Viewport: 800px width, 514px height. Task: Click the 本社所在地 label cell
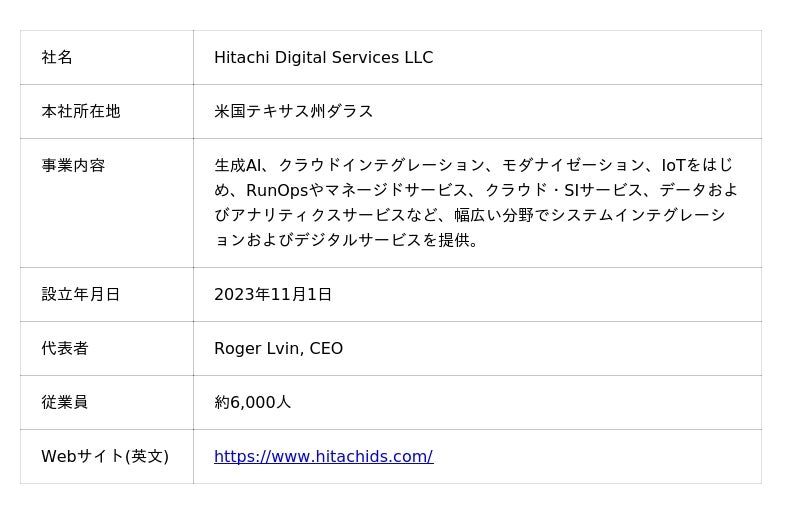[x=81, y=112]
